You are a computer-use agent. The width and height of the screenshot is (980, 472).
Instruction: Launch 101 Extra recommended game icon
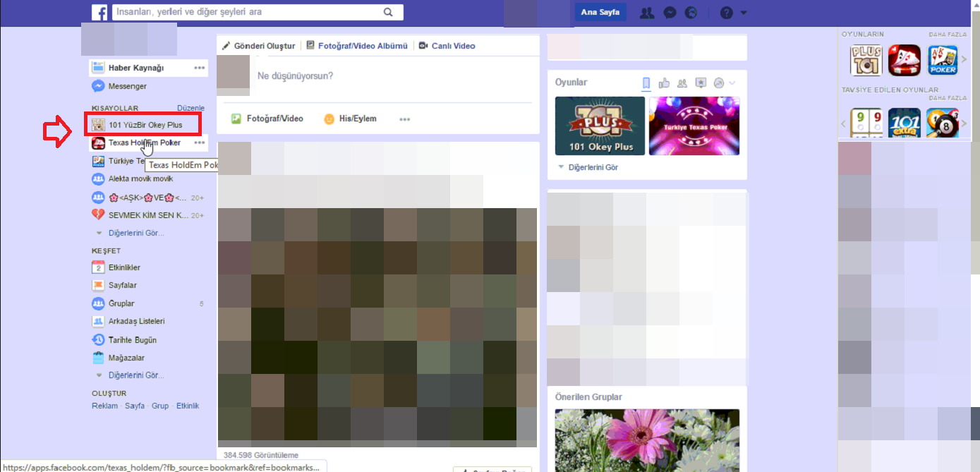coord(905,123)
